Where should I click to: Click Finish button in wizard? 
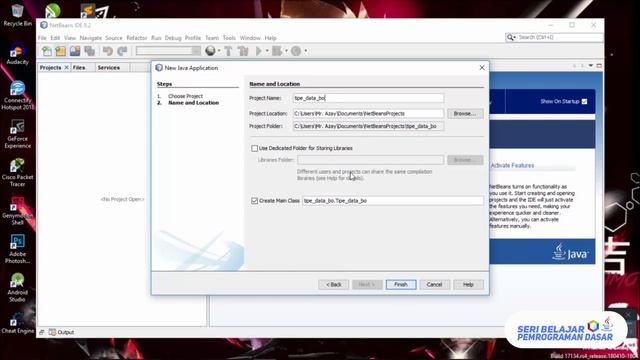coord(401,284)
